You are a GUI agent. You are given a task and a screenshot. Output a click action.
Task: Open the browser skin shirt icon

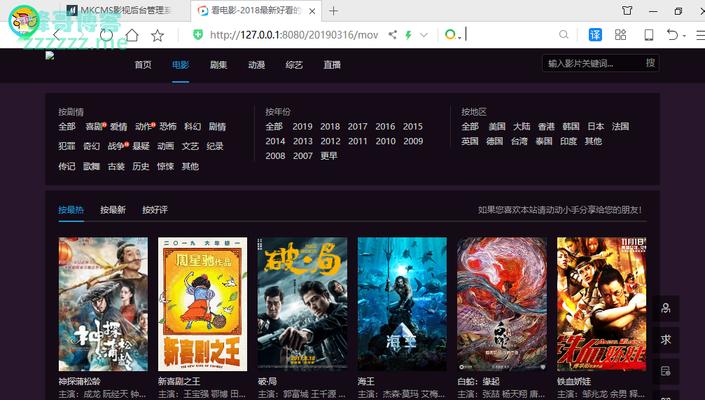[627, 10]
